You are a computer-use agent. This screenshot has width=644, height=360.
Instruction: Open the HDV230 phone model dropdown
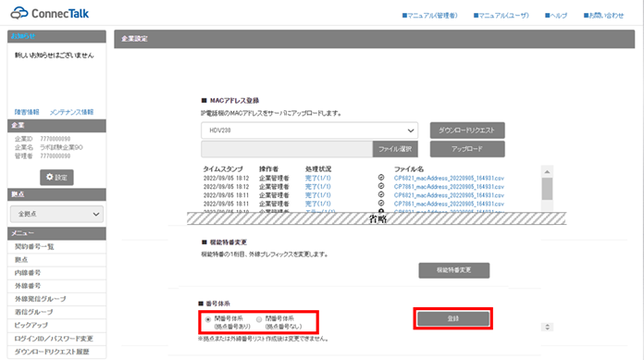[309, 130]
